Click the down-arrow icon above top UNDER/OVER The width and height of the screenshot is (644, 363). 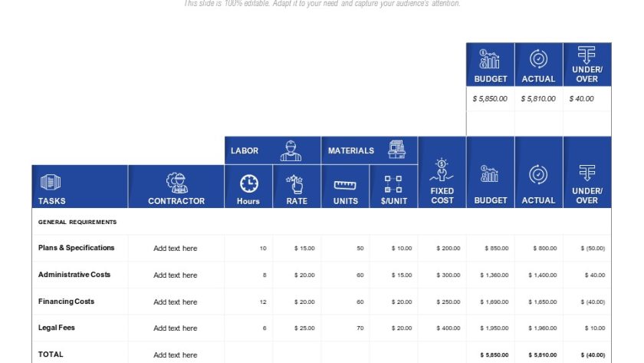pyautogui.click(x=586, y=54)
